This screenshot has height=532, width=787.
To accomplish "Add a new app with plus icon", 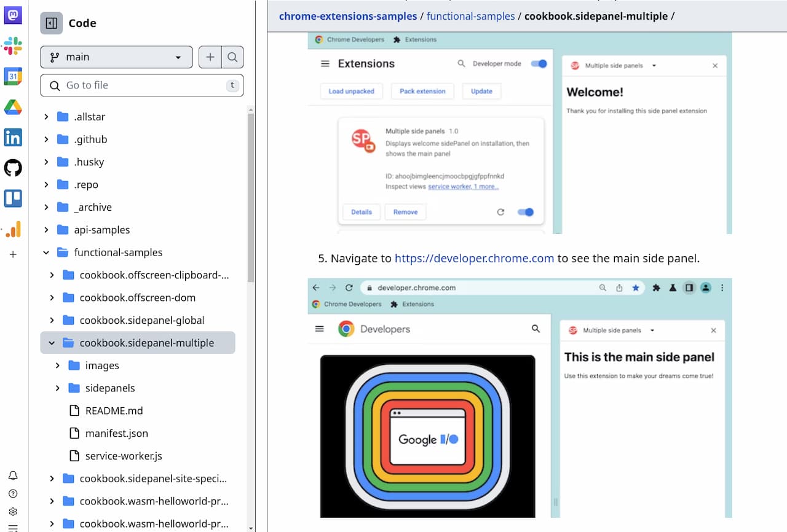I will tap(13, 254).
